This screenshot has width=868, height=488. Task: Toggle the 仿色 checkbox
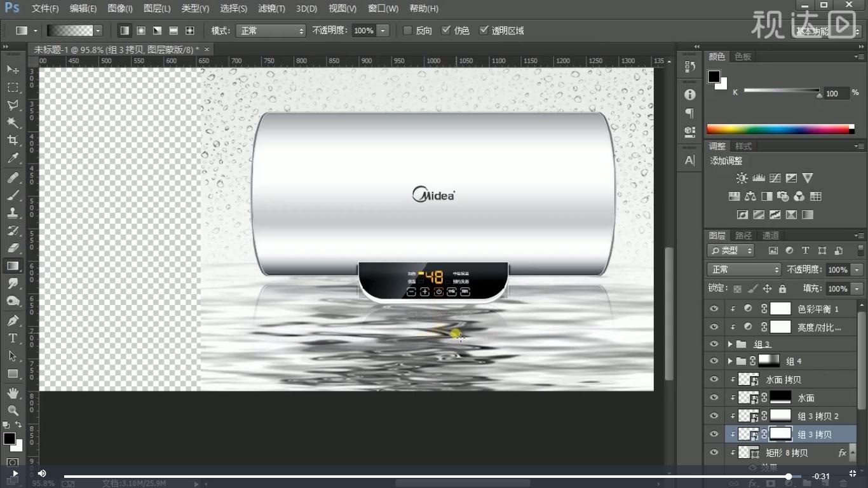pyautogui.click(x=446, y=30)
